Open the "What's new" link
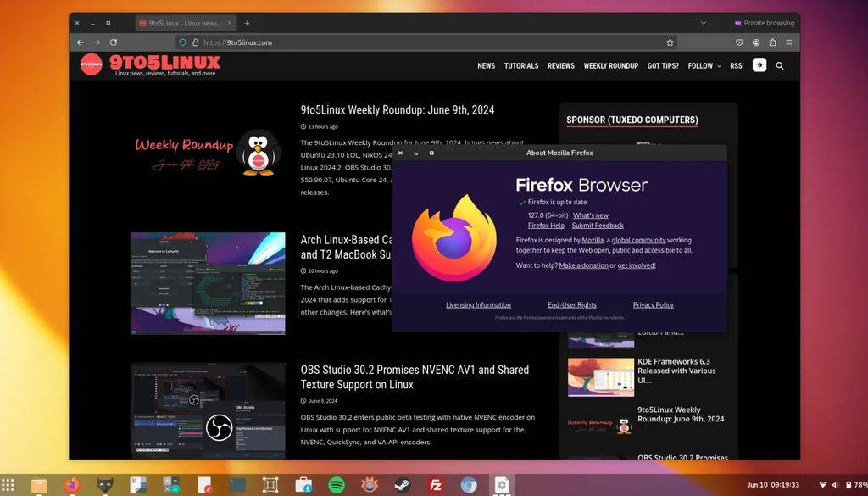This screenshot has width=868, height=496. (x=592, y=215)
